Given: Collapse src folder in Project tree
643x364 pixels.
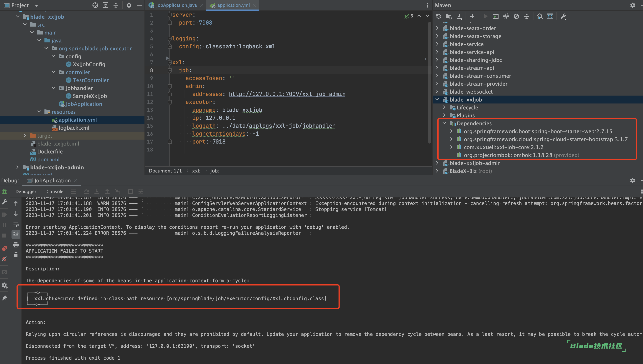Looking at the screenshot, I should 25,25.
